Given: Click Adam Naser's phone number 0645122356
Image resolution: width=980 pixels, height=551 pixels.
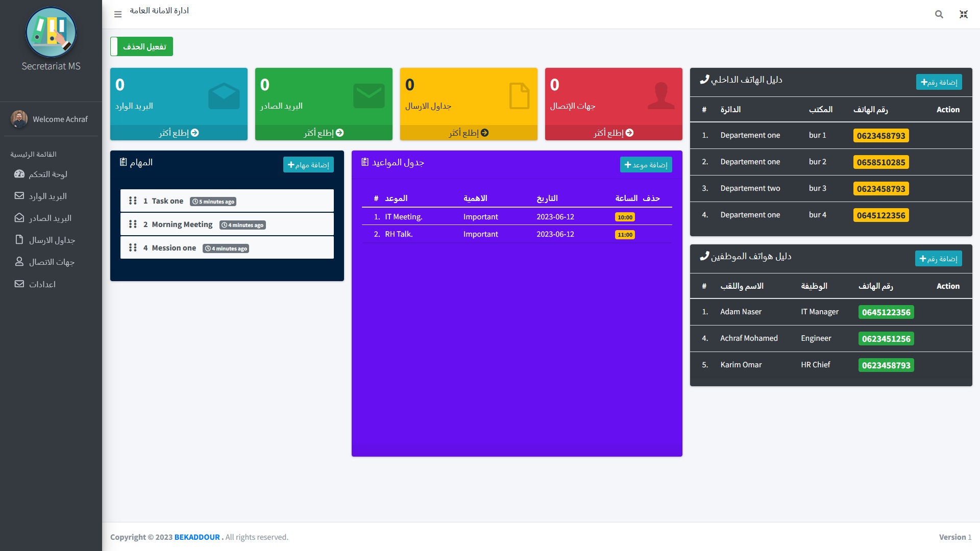Looking at the screenshot, I should 886,312.
